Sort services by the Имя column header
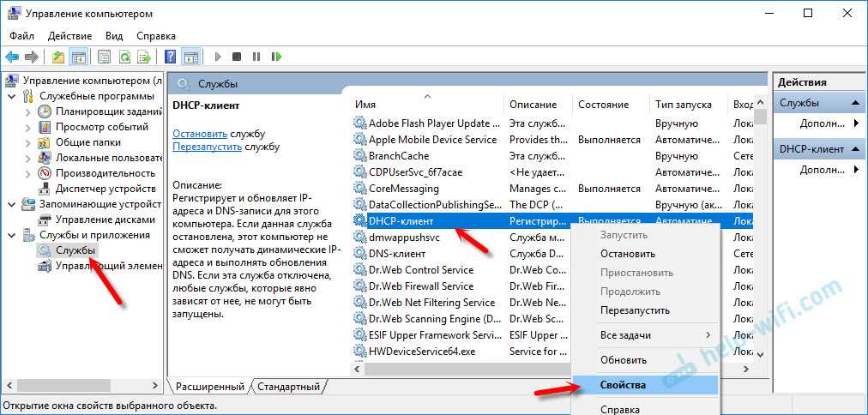Screen dimensions: 868x415 coord(366,105)
